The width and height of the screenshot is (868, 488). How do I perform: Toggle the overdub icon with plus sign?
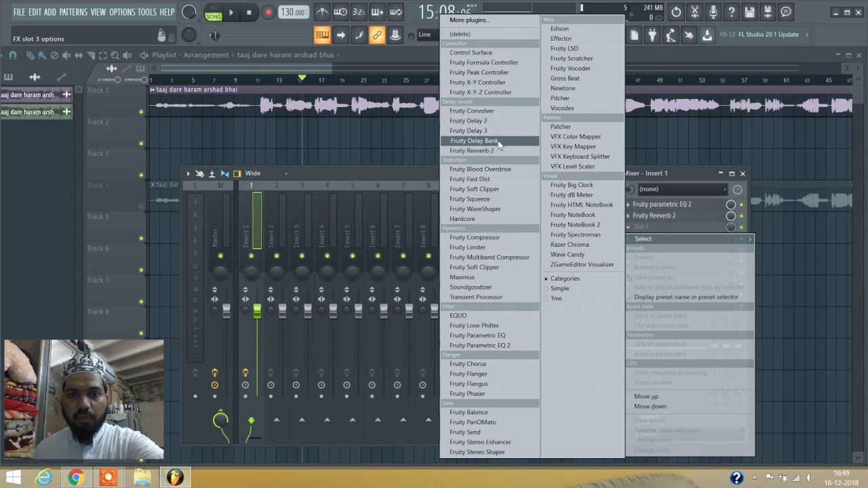(x=377, y=12)
